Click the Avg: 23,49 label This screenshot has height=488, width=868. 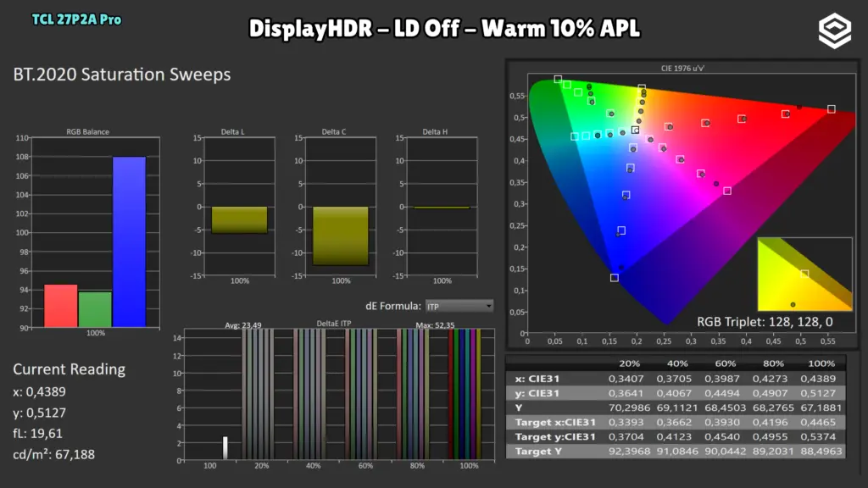pyautogui.click(x=243, y=325)
